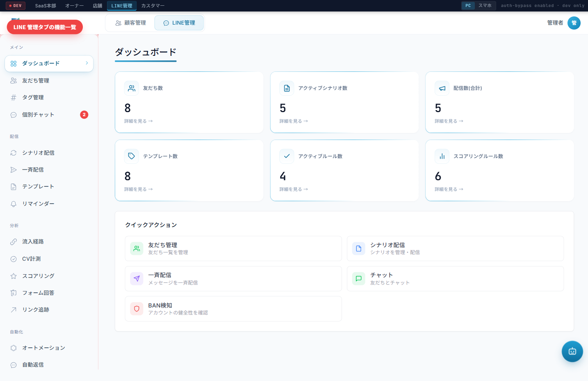Switch to the 顧客管理 tab
588x381 pixels.
click(131, 23)
